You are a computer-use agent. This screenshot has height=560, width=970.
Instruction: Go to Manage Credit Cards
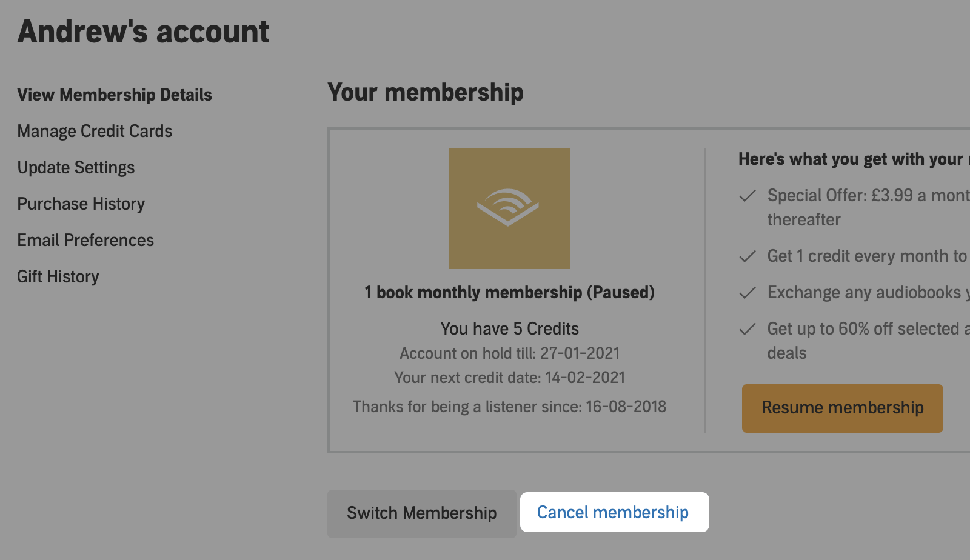click(x=95, y=131)
